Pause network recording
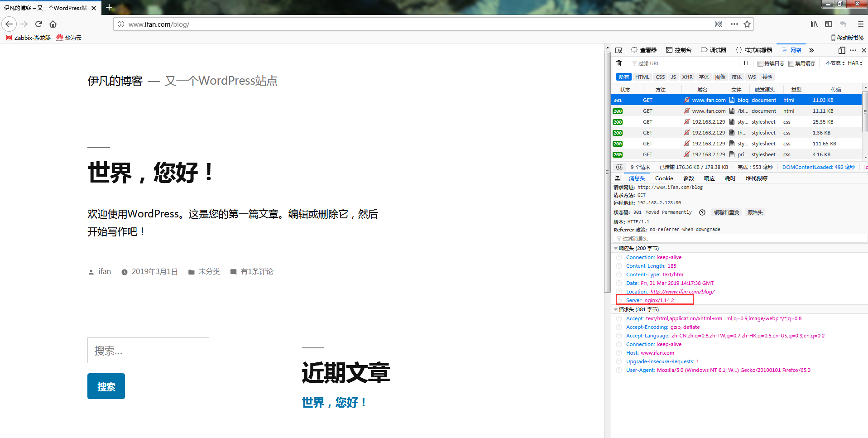Viewport: 868px width, 438px height. [x=746, y=63]
